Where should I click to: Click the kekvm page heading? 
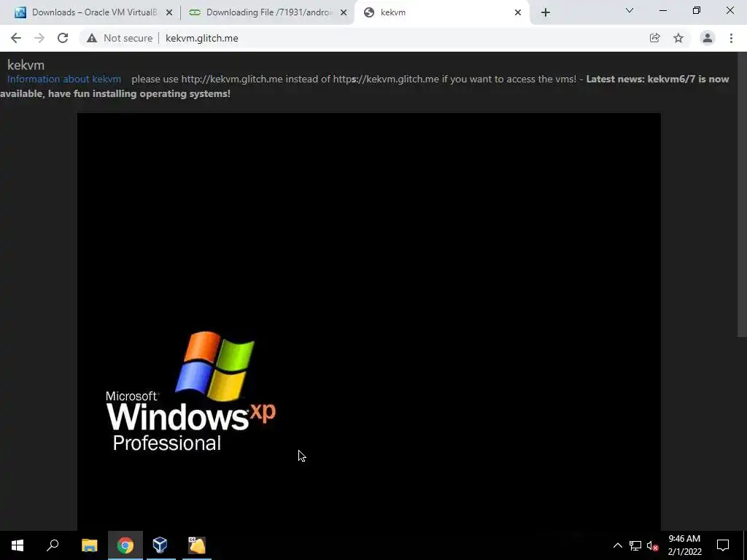coord(26,65)
